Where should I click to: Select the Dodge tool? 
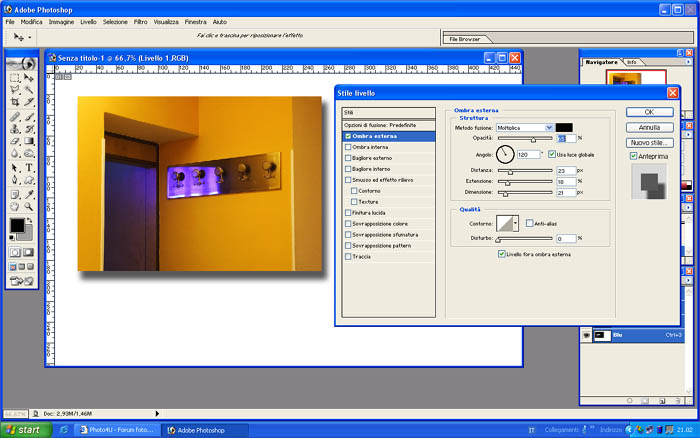click(29, 153)
